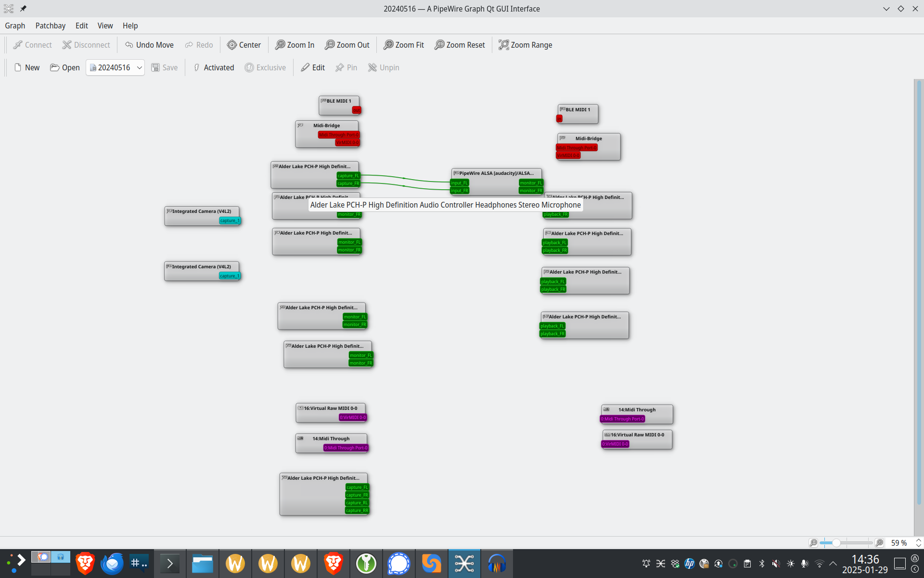Viewport: 924px width, 578px height.
Task: Click the Pin node icon
Action: (340, 67)
